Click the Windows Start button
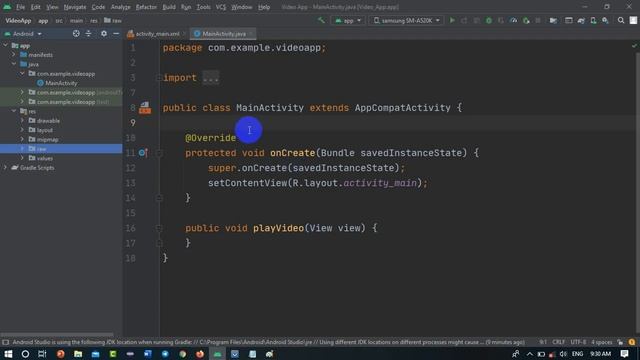 coord(8,354)
